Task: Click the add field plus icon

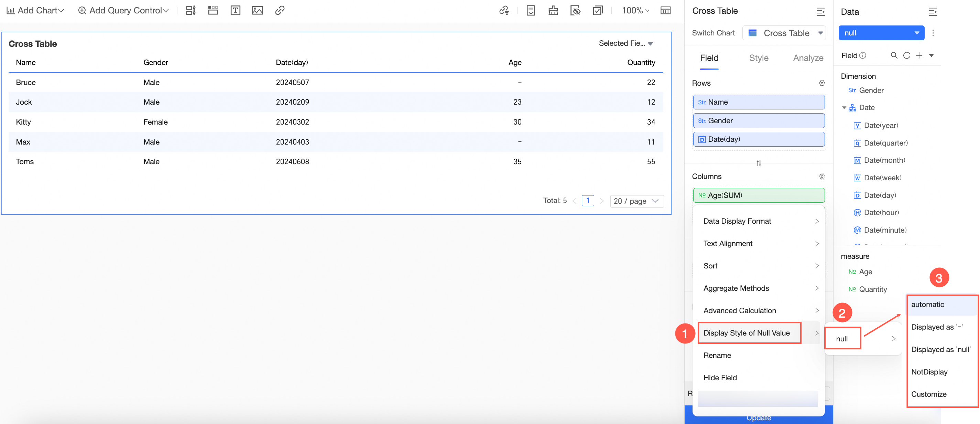Action: point(919,55)
